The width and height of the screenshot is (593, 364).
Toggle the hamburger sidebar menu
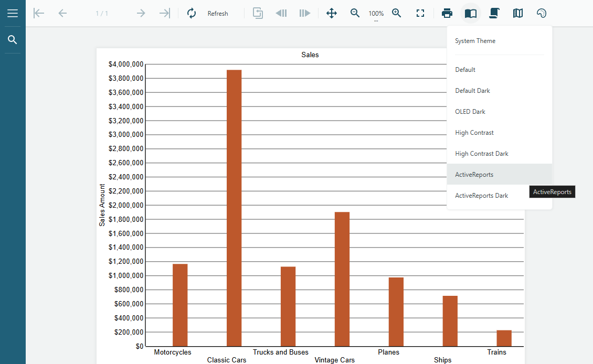[13, 13]
